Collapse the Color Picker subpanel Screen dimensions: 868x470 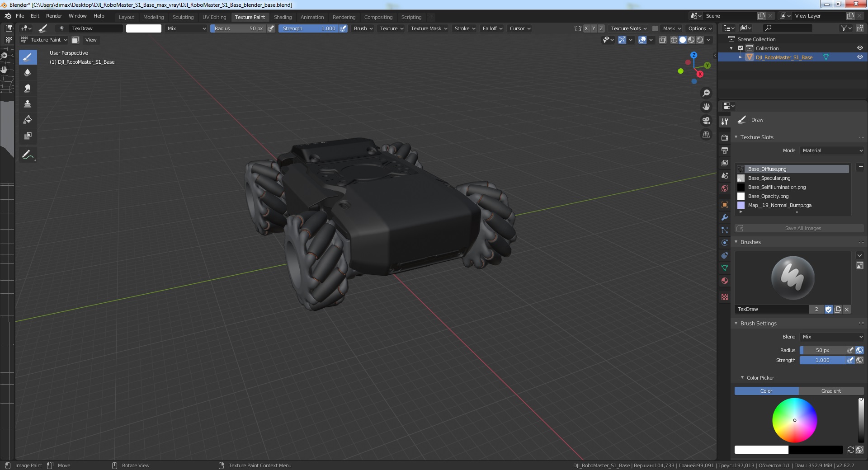[742, 378]
